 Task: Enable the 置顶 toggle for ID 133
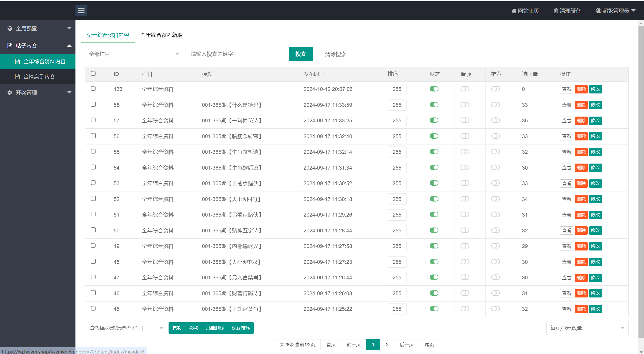(x=465, y=89)
